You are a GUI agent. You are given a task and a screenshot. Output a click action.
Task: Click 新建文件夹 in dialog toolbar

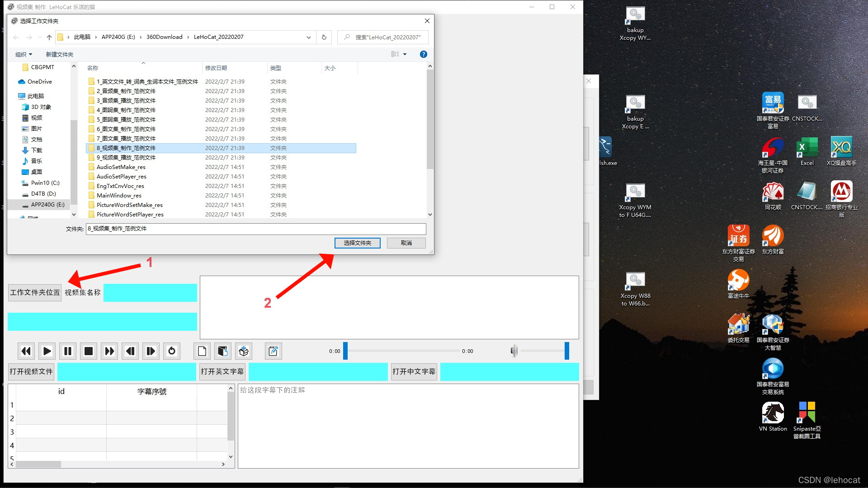[59, 54]
